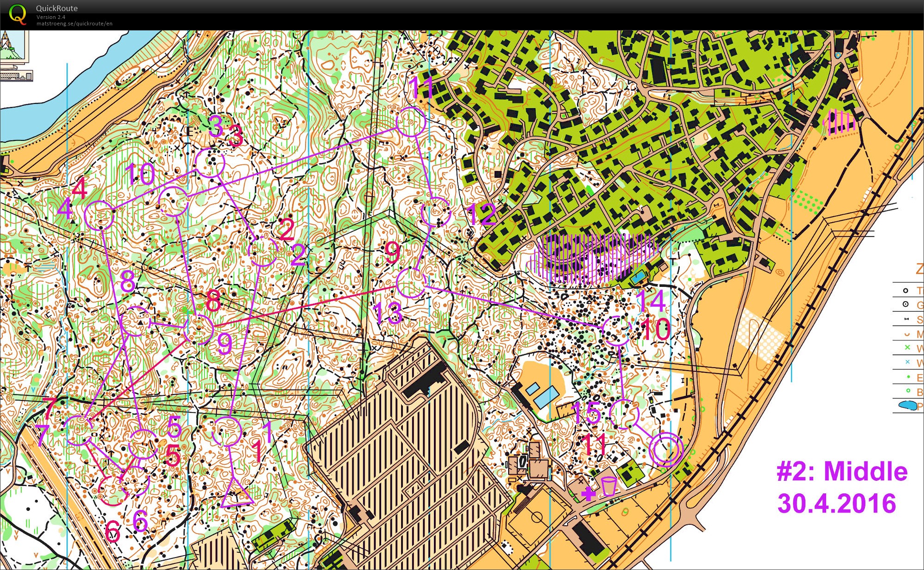This screenshot has height=570, width=924.
Task: Click the blue pond legend symbol
Action: point(907,406)
